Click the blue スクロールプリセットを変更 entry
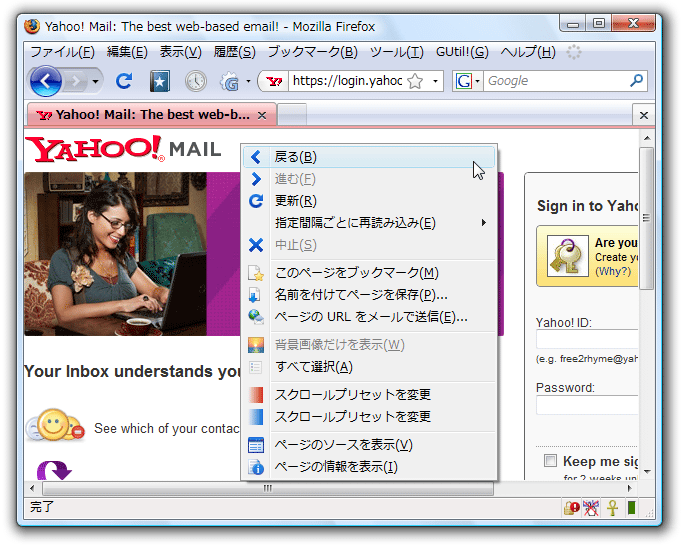This screenshot has width=682, height=546. [369, 417]
